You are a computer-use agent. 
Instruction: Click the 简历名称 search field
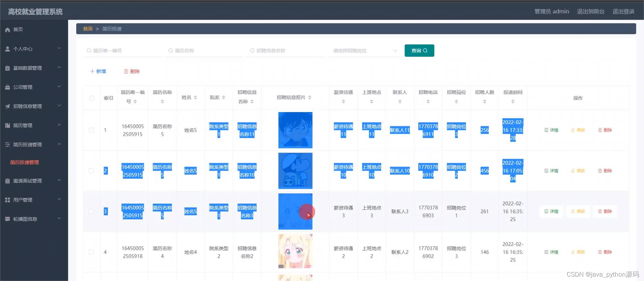[204, 51]
